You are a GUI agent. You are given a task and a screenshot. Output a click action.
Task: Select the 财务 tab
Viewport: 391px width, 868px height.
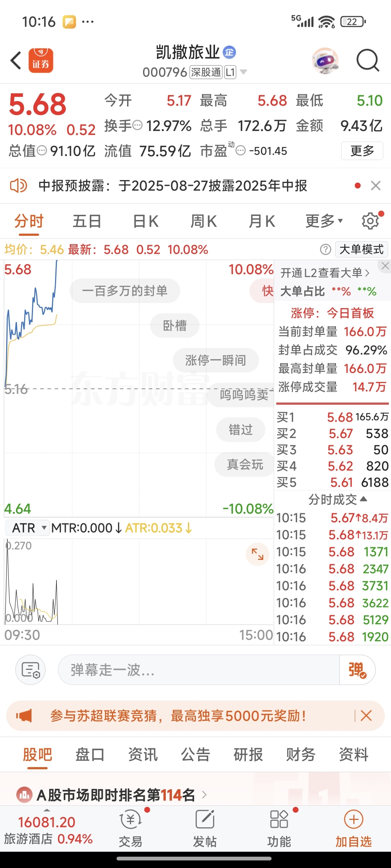(300, 755)
